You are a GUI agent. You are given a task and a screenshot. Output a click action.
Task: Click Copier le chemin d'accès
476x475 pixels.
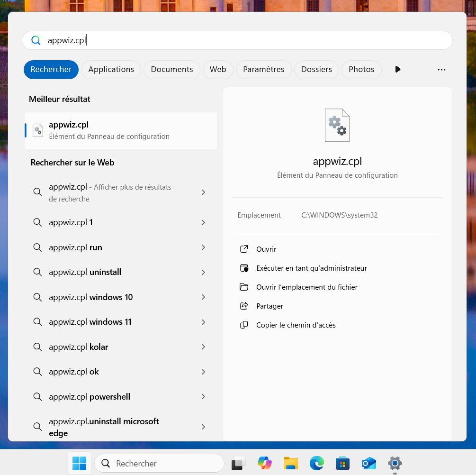pos(296,325)
